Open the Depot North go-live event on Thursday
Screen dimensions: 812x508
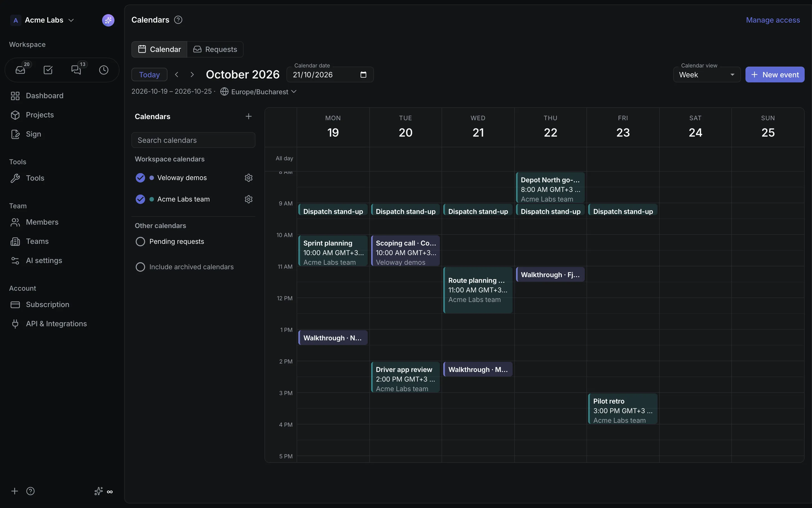tap(550, 187)
